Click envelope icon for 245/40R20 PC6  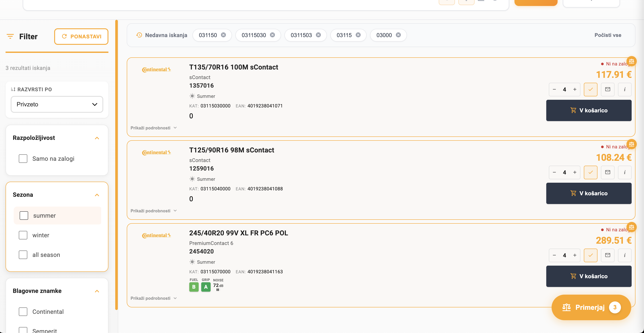[x=608, y=255]
